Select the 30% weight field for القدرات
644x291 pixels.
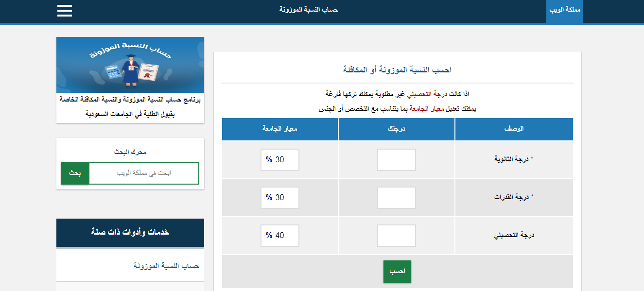280,198
